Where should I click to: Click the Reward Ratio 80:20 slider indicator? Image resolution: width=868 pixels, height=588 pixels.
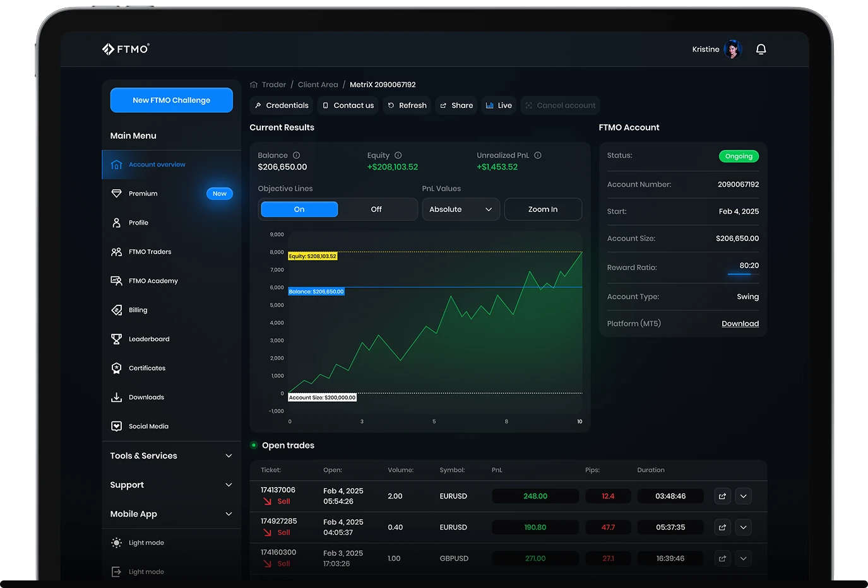point(739,273)
